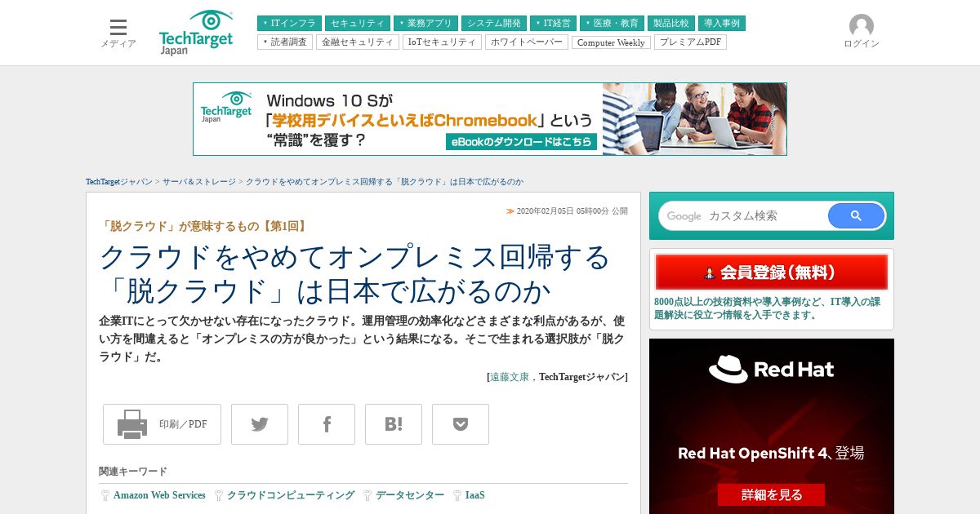The width and height of the screenshot is (980, 514).
Task: Expand the 読者調査 menu
Action: pos(285,42)
